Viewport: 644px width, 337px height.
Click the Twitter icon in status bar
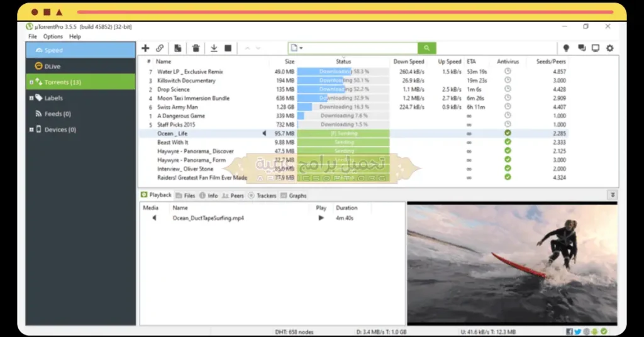[x=578, y=331]
